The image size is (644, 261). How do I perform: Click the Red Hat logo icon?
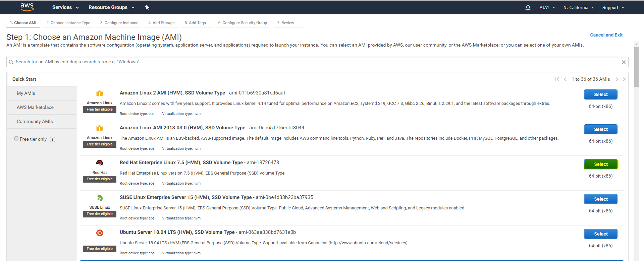pos(100,163)
